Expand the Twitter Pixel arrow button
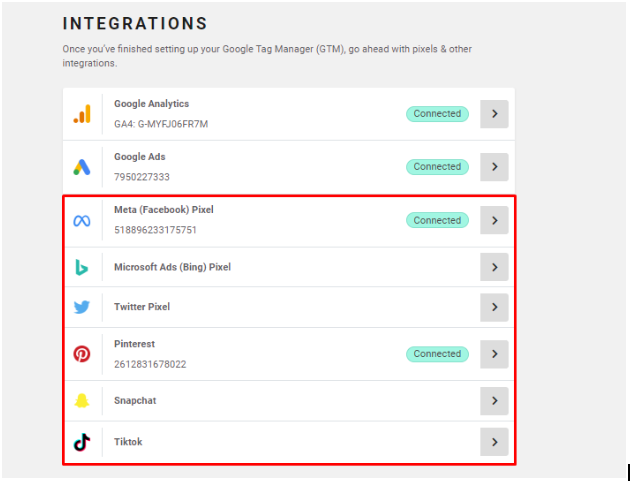Image resolution: width=631 pixels, height=481 pixels. click(x=494, y=307)
